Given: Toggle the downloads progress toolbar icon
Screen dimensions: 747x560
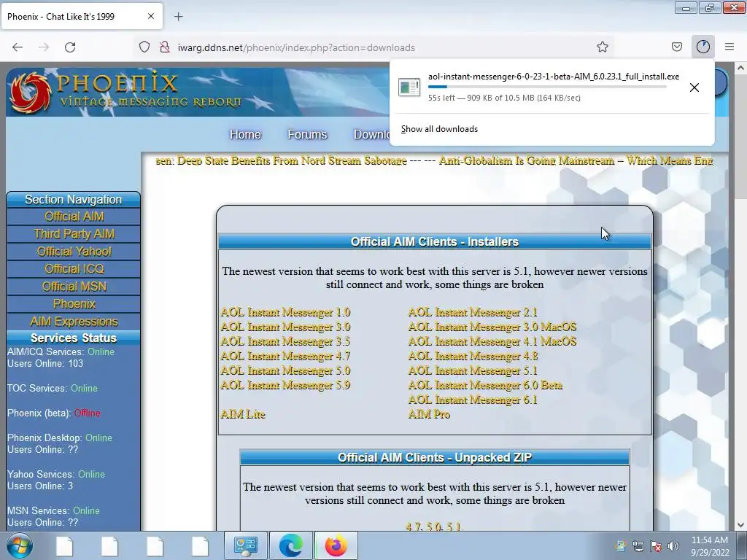Looking at the screenshot, I should coord(703,47).
